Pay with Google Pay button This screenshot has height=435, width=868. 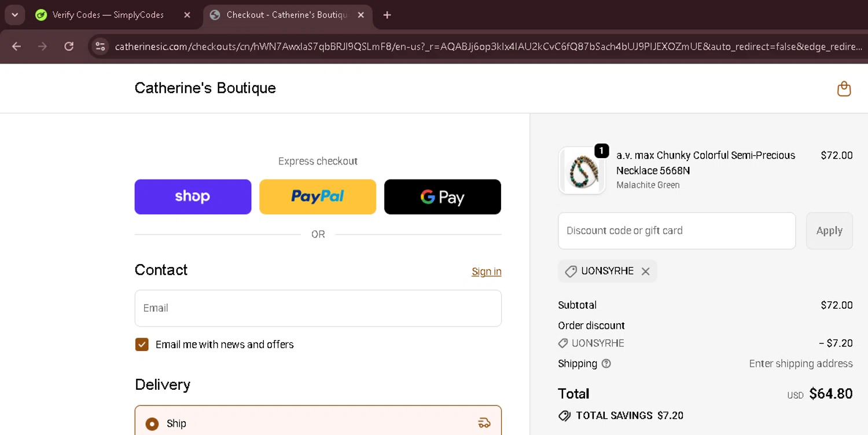click(x=443, y=197)
